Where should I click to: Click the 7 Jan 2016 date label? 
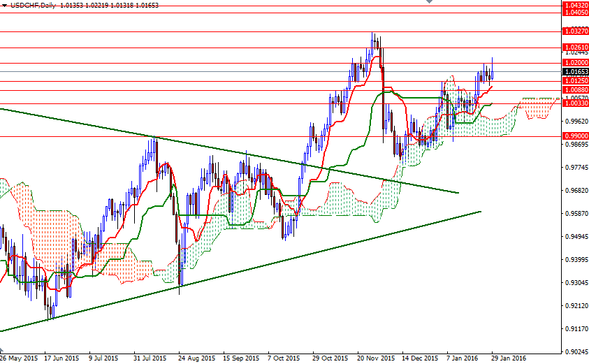pos(463,358)
